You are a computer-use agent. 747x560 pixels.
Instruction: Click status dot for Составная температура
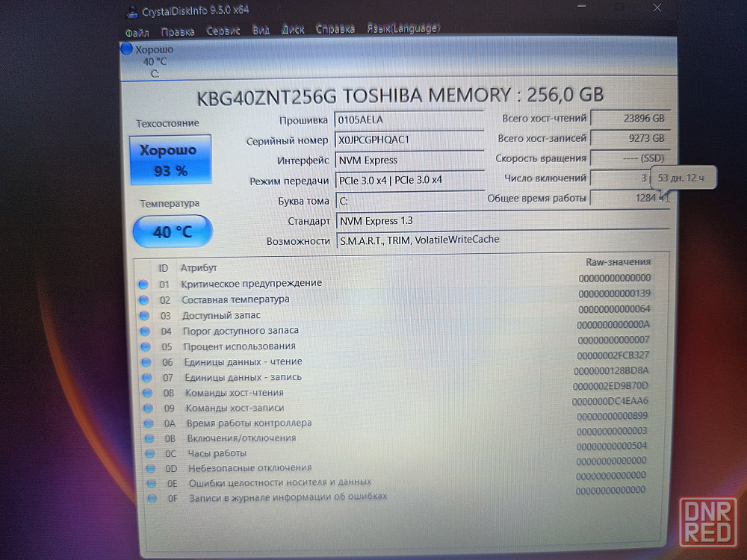(144, 300)
